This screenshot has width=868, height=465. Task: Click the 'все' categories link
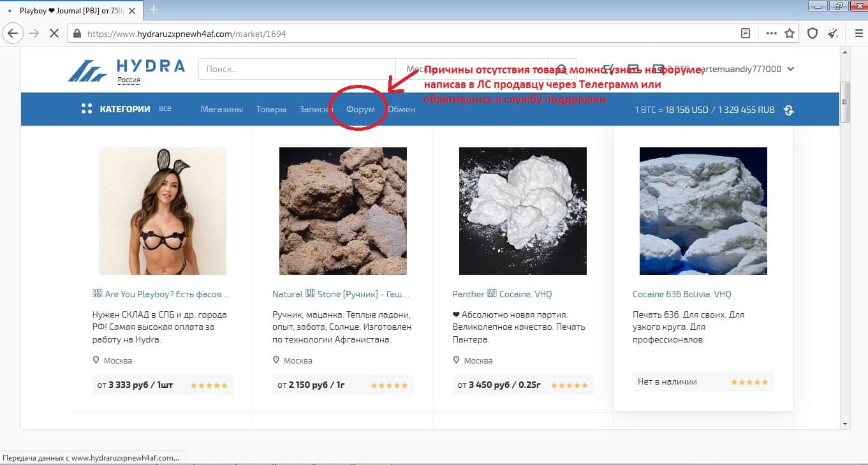(x=165, y=108)
